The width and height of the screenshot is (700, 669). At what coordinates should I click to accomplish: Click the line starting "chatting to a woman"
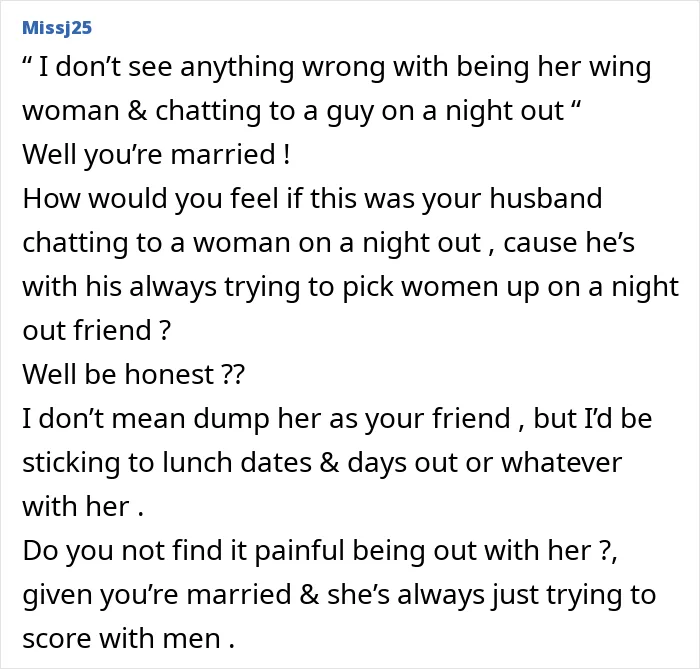click(329, 244)
